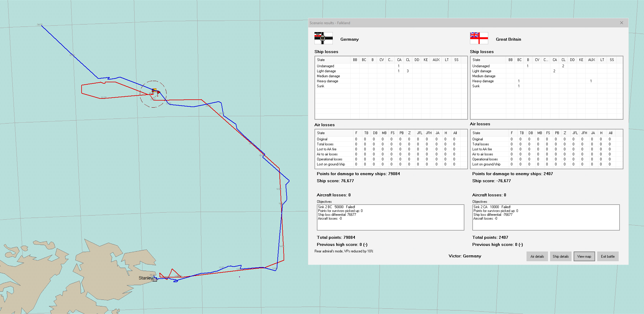
Task: Click the View map button
Action: [x=584, y=257]
